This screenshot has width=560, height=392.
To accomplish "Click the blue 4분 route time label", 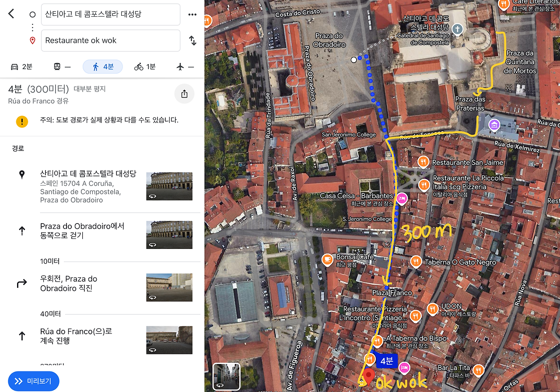I will (x=386, y=361).
